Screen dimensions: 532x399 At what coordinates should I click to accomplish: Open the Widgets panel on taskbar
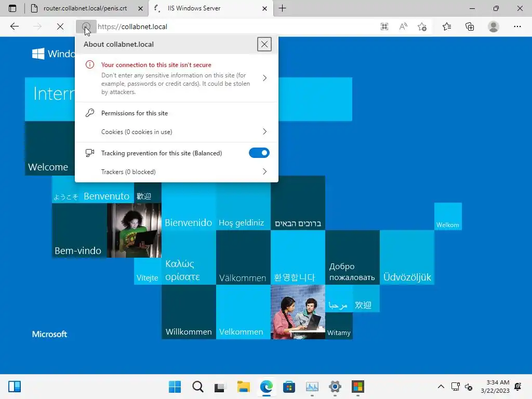(x=15, y=387)
